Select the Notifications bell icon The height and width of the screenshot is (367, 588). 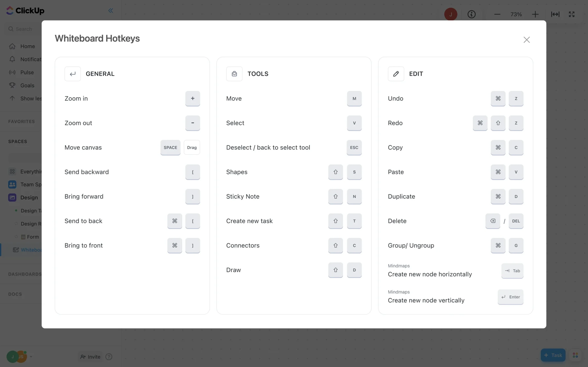12,59
